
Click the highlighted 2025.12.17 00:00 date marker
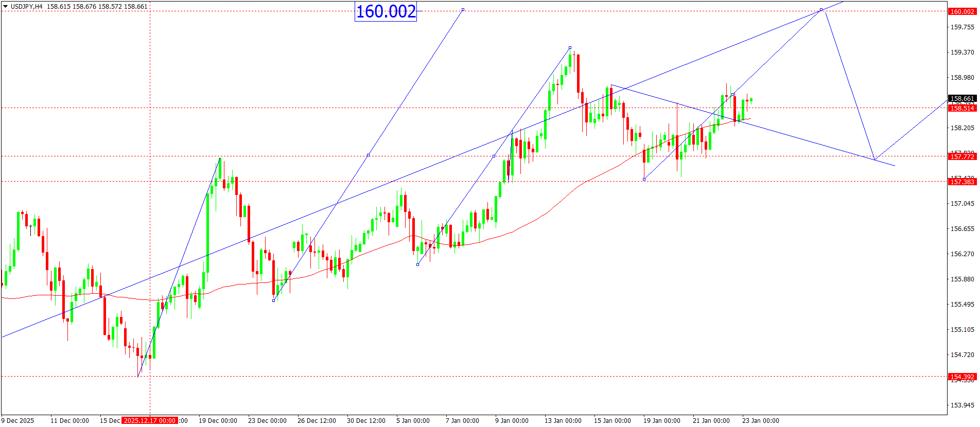click(150, 420)
